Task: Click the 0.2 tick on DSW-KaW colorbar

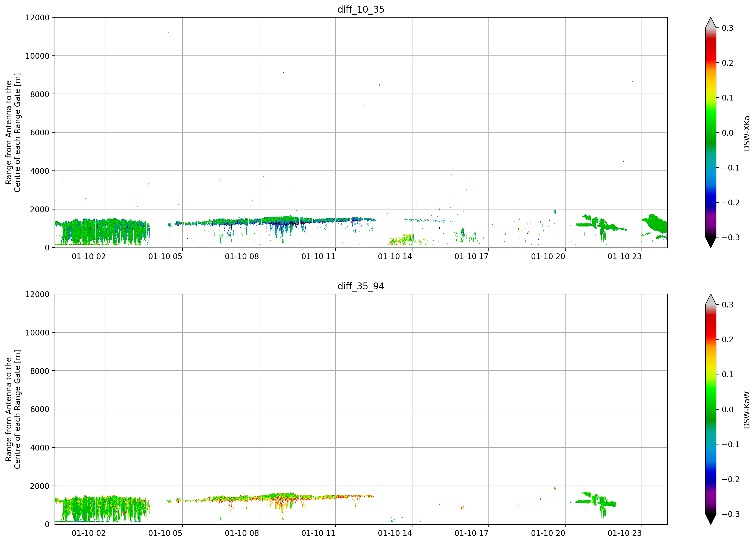Action: pyautogui.click(x=728, y=340)
